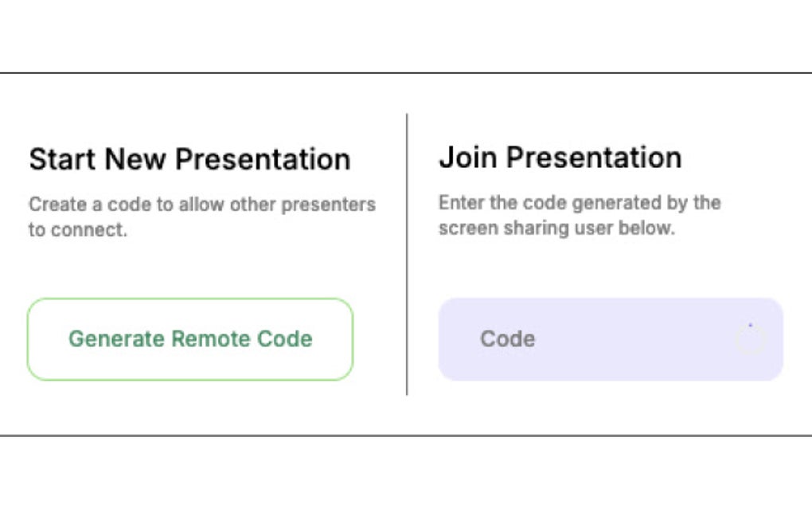Click the "Code" placeholder text
812x508 pixels.
pyautogui.click(x=507, y=339)
